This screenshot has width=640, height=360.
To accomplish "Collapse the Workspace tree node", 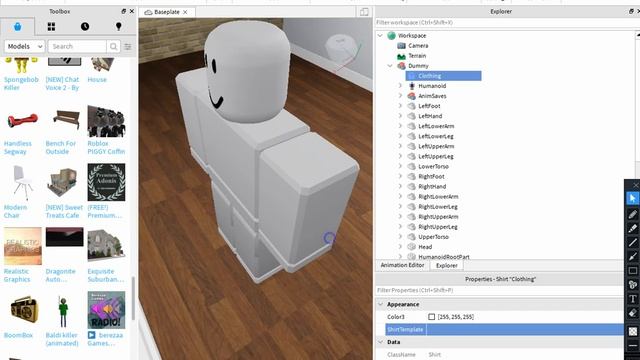I will tap(380, 36).
